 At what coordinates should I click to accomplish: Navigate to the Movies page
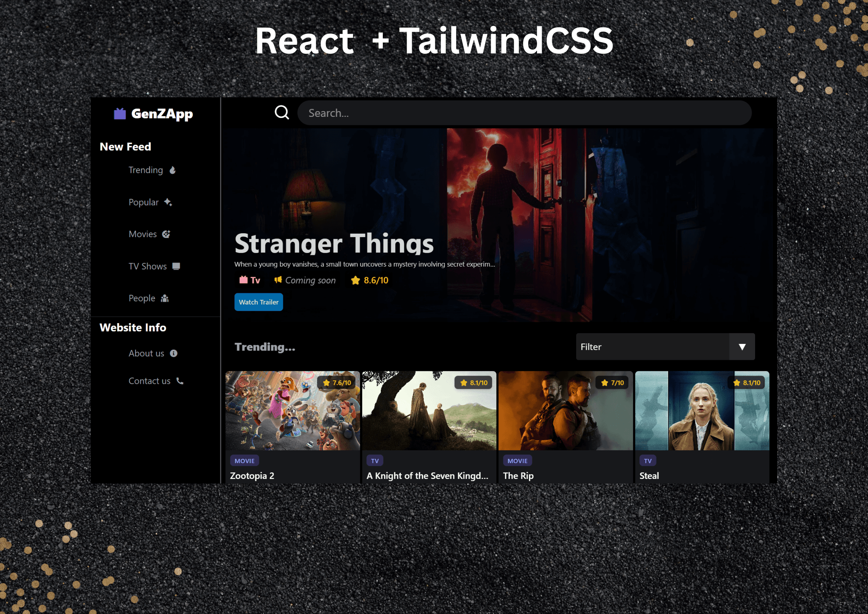[x=143, y=234]
